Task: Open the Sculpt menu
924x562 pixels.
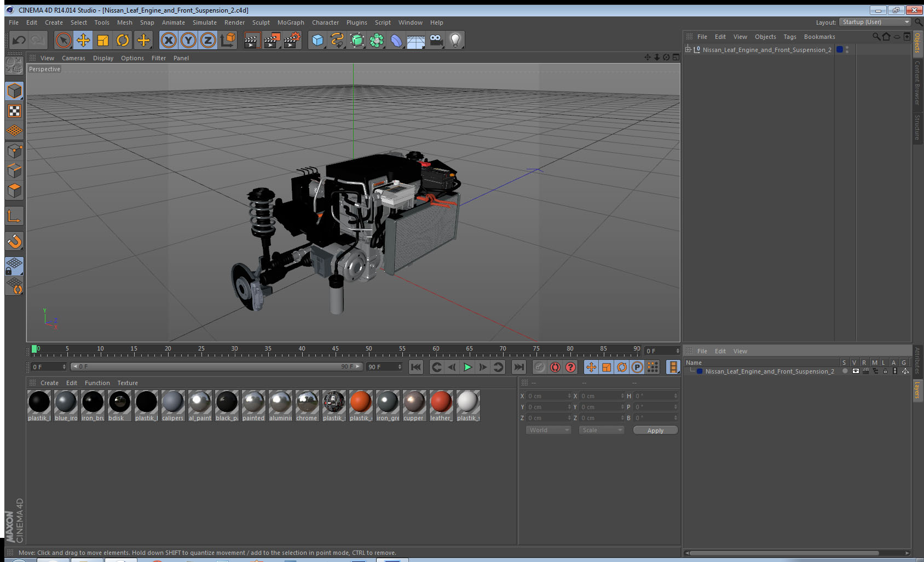Action: pos(261,22)
